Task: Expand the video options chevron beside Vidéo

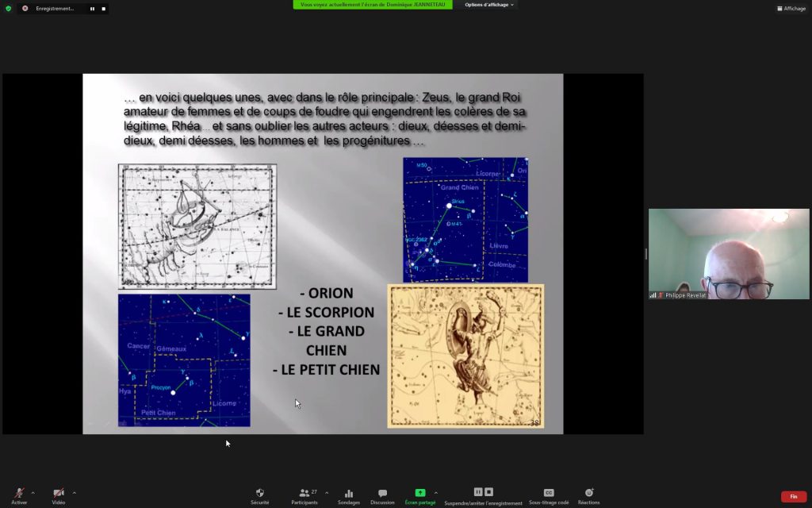Action: 74,493
